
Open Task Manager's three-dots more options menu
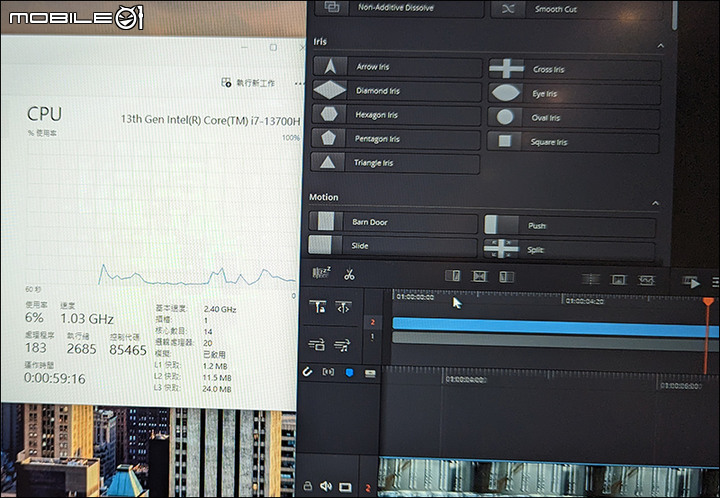click(299, 84)
